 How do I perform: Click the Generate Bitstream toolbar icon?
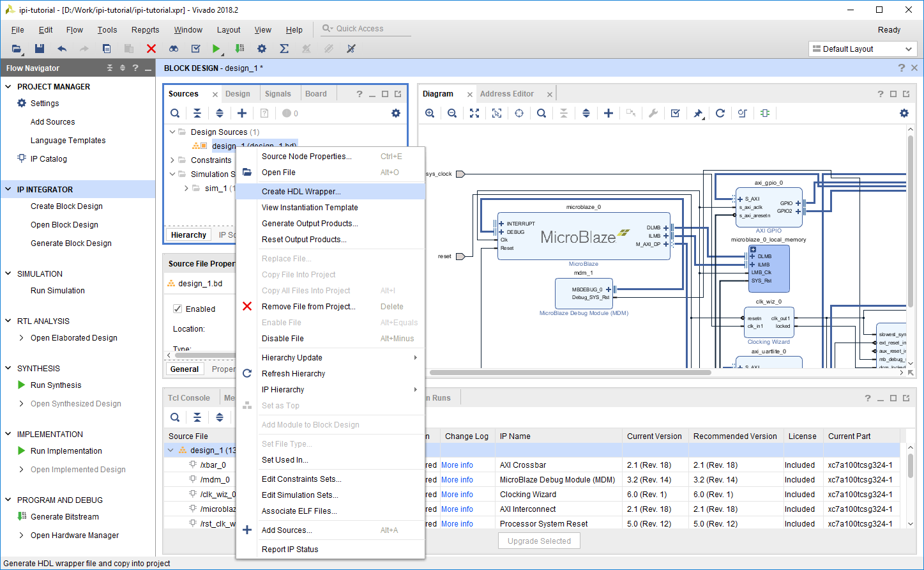tap(239, 49)
